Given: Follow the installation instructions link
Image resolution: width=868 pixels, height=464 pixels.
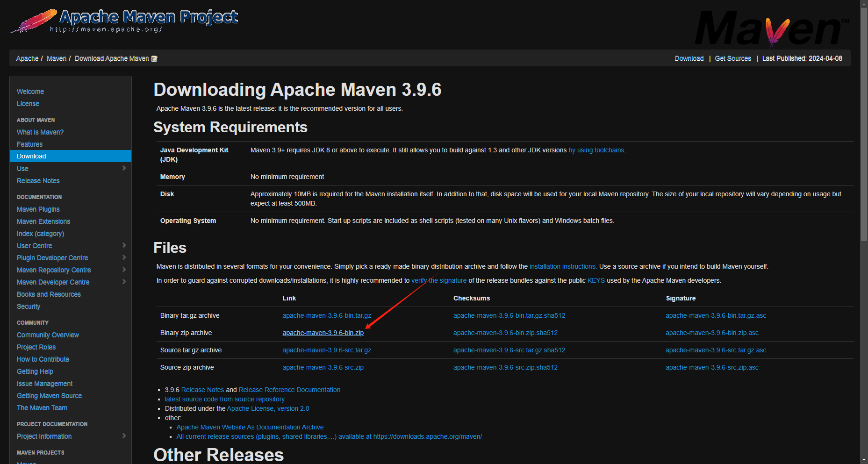Looking at the screenshot, I should [x=562, y=266].
